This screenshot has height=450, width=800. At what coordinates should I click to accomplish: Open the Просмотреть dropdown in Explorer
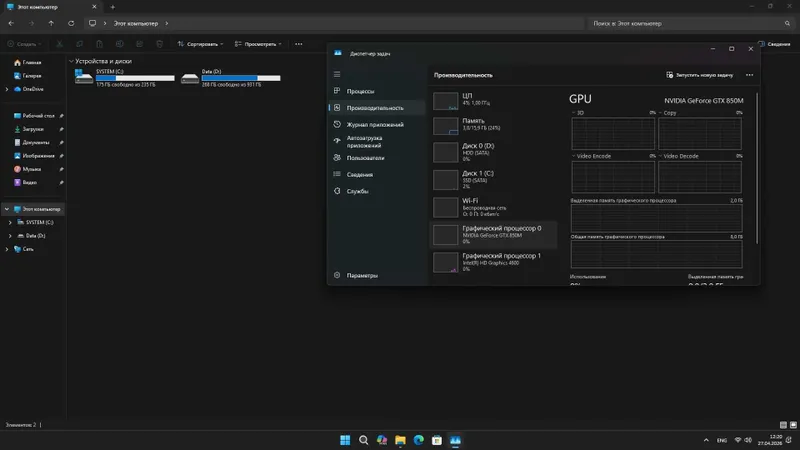click(258, 44)
